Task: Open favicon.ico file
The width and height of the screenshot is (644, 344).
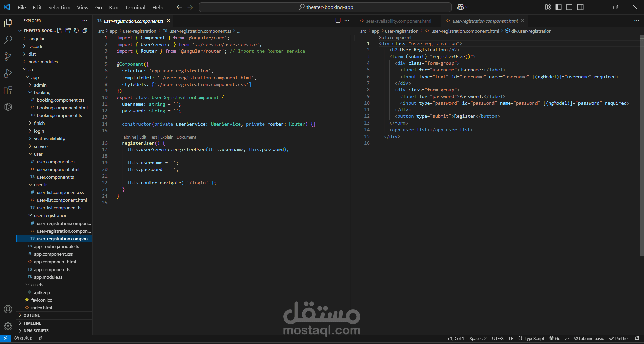Action: [x=54, y=300]
